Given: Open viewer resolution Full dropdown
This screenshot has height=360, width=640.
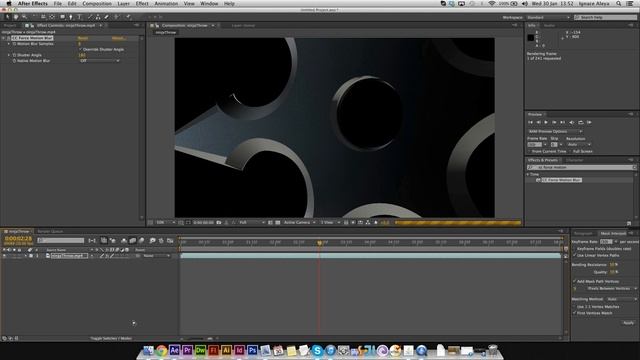Looking at the screenshot, I should pos(251,222).
